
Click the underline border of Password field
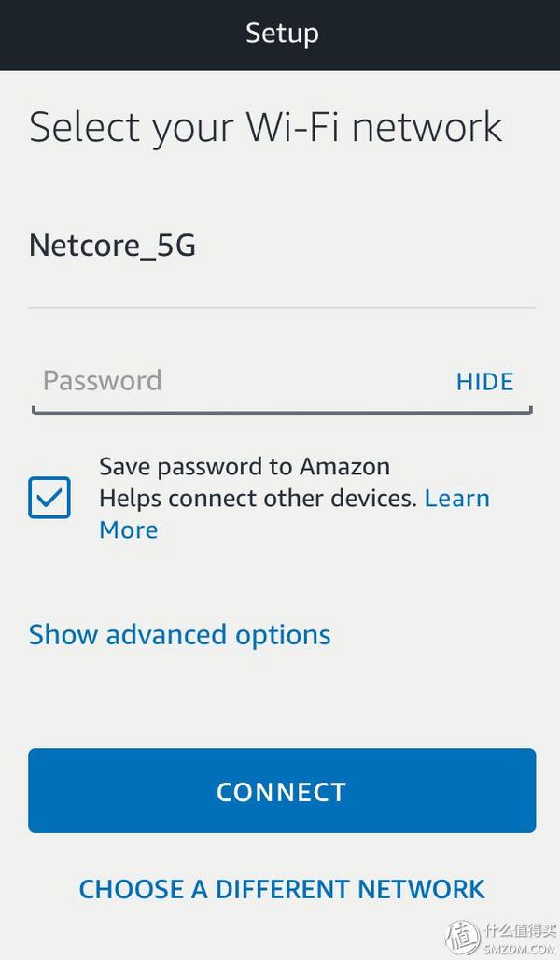click(x=282, y=412)
